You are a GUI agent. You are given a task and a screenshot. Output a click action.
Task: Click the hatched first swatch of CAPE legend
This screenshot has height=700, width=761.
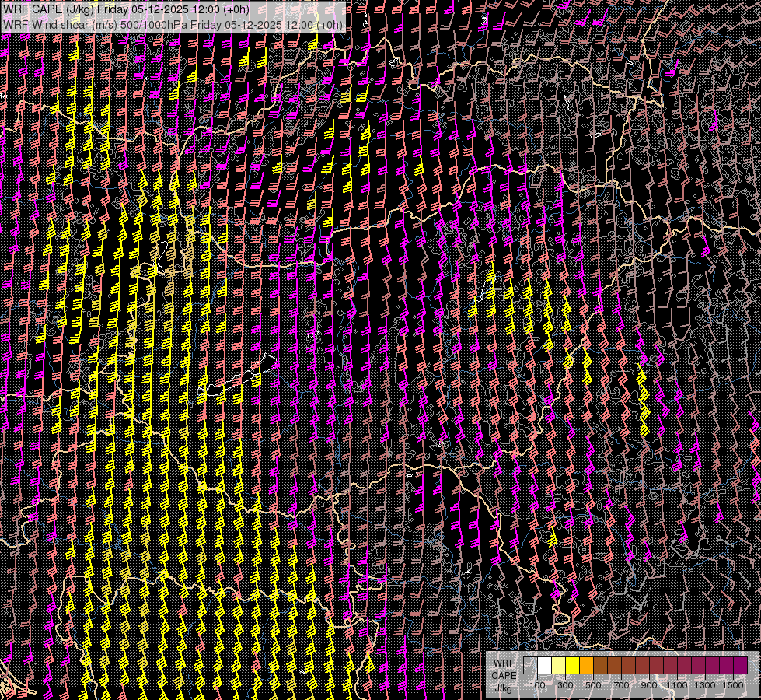(x=530, y=666)
